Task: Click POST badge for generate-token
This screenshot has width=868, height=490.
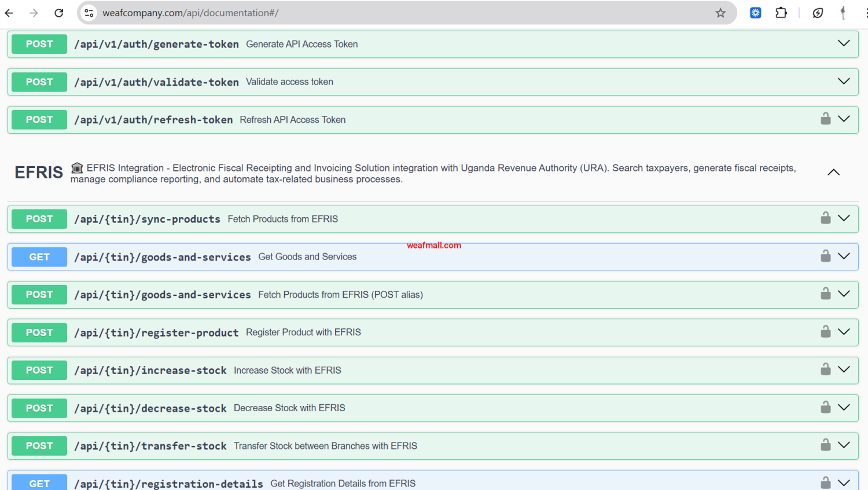Action: pyautogui.click(x=39, y=44)
